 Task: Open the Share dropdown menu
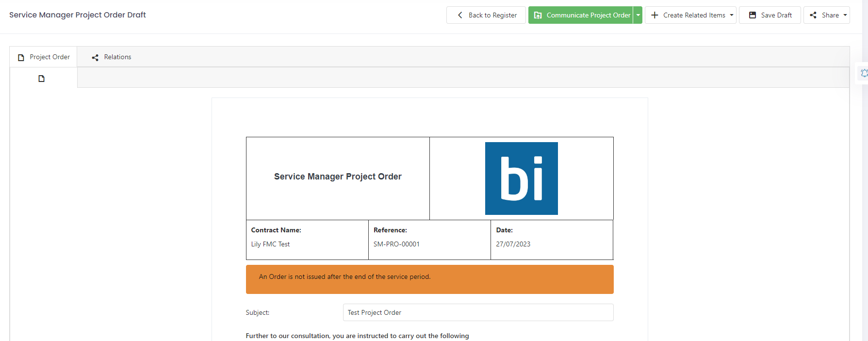coord(827,15)
